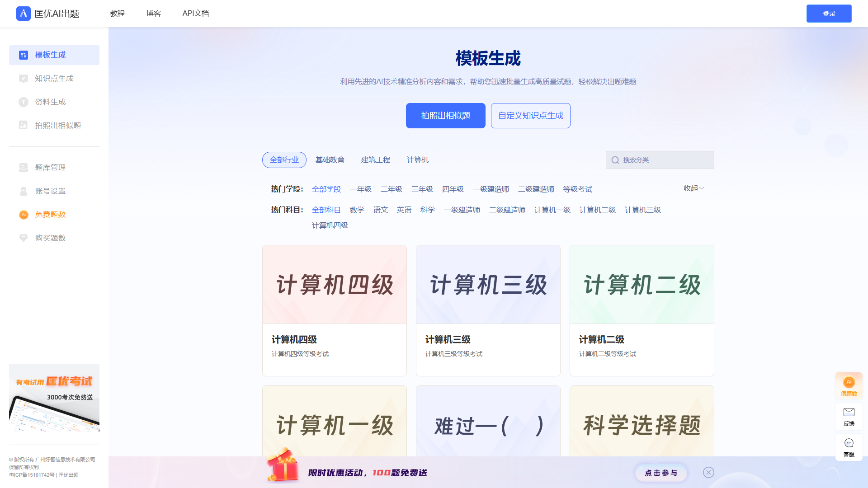This screenshot has width=868, height=488.
Task: Open the 反馈 envelope icon
Action: [849, 412]
